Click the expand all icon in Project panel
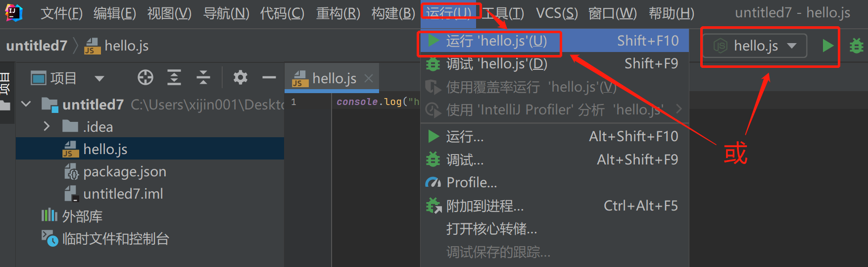The height and width of the screenshot is (267, 868). 174,78
